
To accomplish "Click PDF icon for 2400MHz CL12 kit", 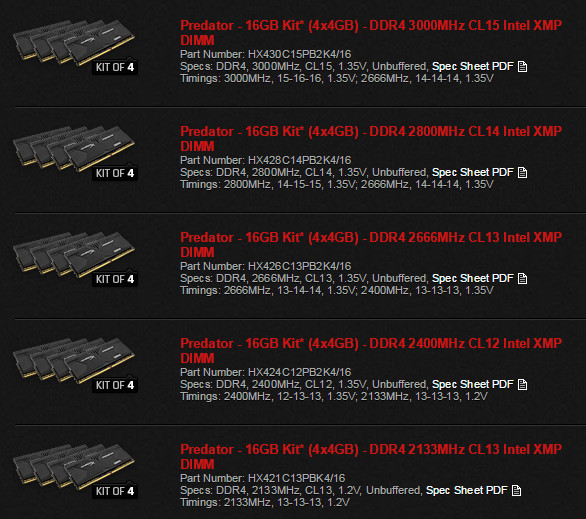I will (x=522, y=384).
